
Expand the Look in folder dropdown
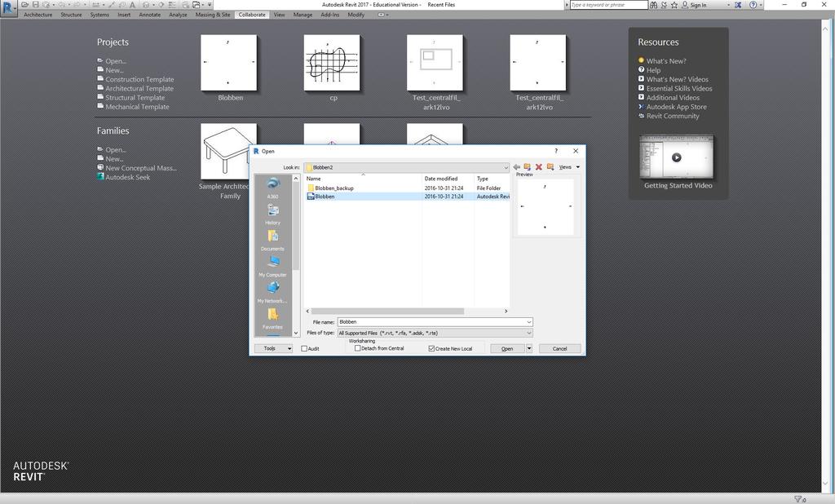click(x=506, y=167)
